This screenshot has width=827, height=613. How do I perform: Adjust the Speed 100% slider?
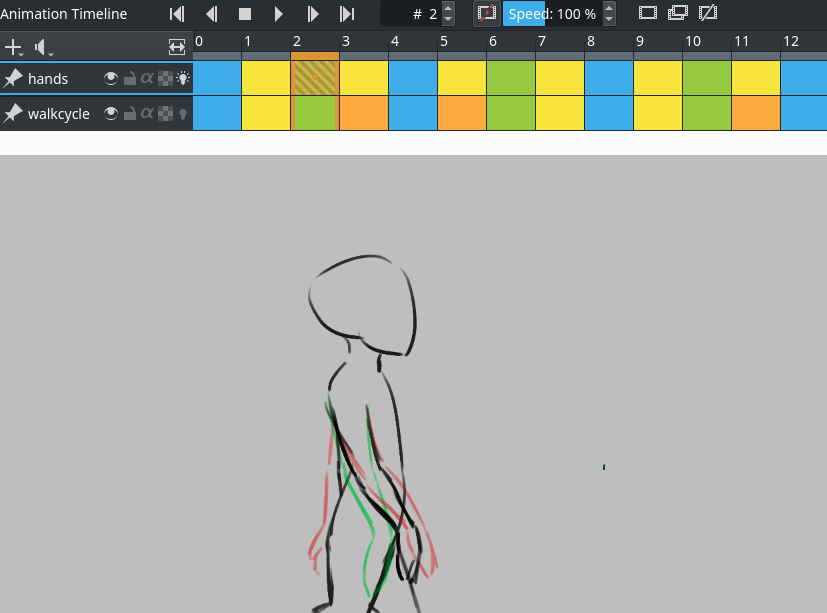552,14
